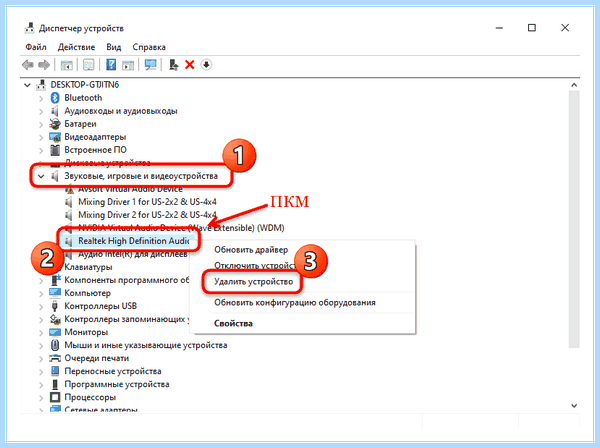Open the Действие menu
Screen dimensions: 600x448
pyautogui.click(x=76, y=47)
